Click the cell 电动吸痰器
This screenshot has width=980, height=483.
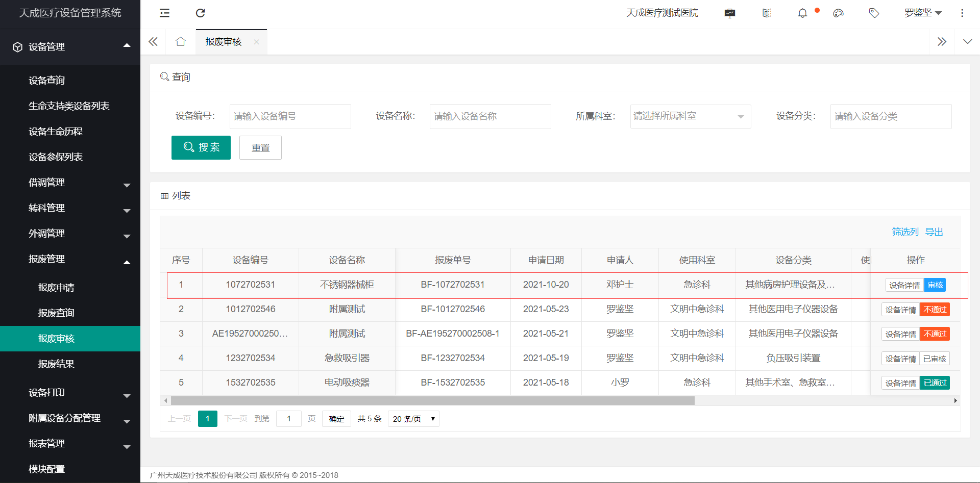click(347, 383)
